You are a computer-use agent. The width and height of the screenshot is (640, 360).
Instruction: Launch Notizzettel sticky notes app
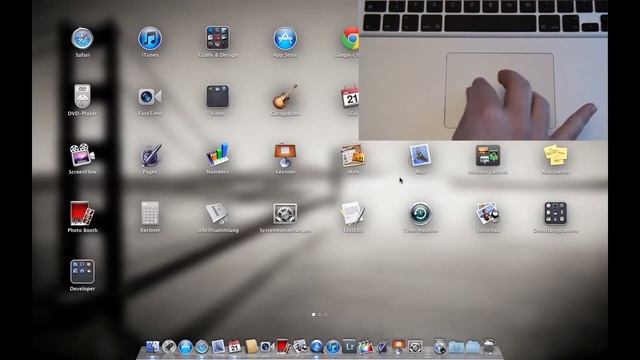(x=556, y=155)
